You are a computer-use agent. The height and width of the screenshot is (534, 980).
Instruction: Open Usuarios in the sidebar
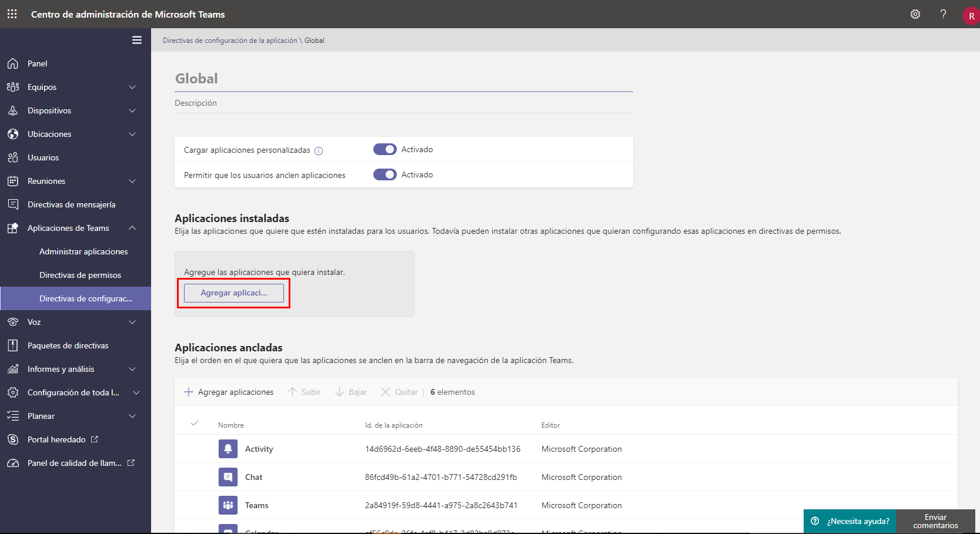43,157
